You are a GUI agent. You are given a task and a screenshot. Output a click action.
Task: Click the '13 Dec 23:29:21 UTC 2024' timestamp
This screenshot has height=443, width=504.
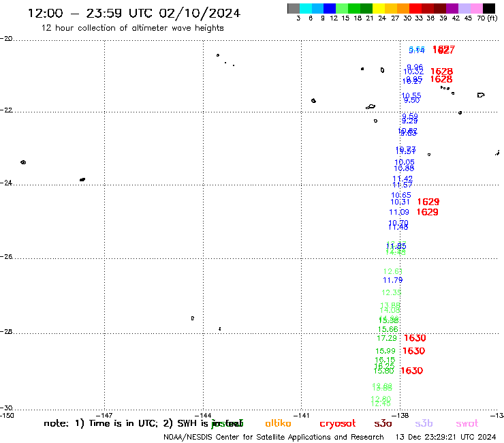[446, 437]
